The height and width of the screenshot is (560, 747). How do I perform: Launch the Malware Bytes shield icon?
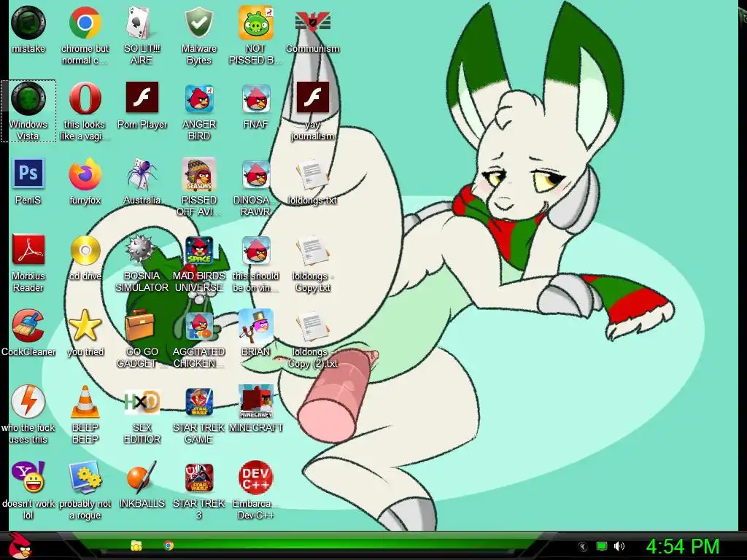click(198, 23)
